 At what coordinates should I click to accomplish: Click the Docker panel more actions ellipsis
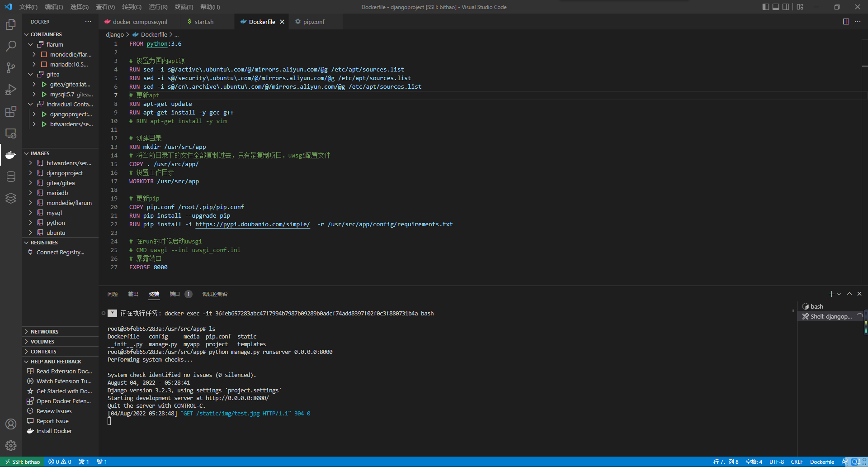click(88, 22)
